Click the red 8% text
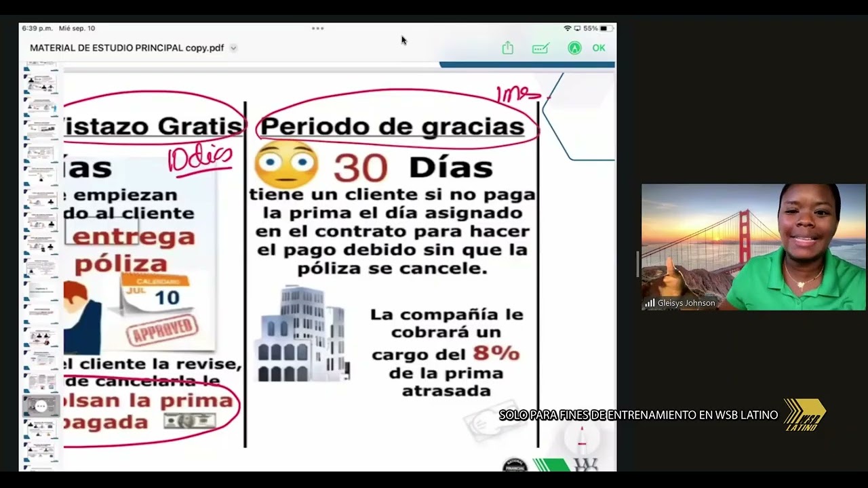Image resolution: width=868 pixels, height=488 pixels. tap(496, 353)
